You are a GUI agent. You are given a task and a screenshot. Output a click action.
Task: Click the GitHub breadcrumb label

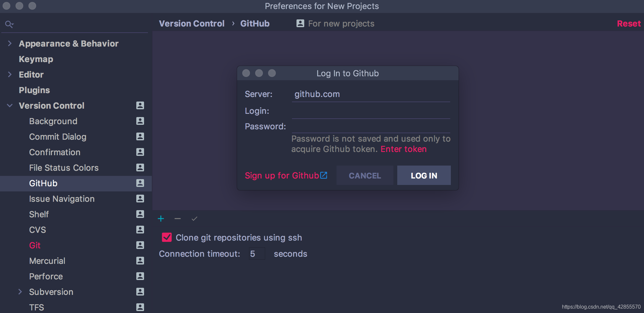(255, 24)
